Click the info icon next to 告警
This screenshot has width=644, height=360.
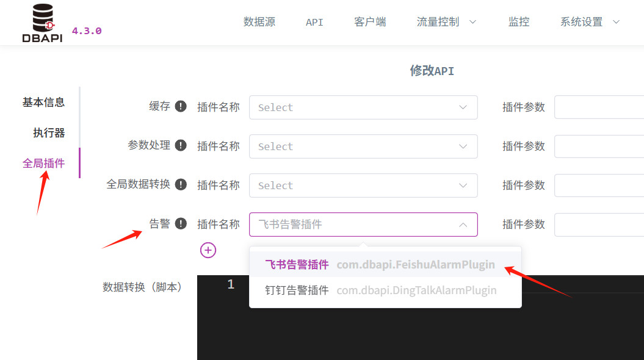point(181,224)
